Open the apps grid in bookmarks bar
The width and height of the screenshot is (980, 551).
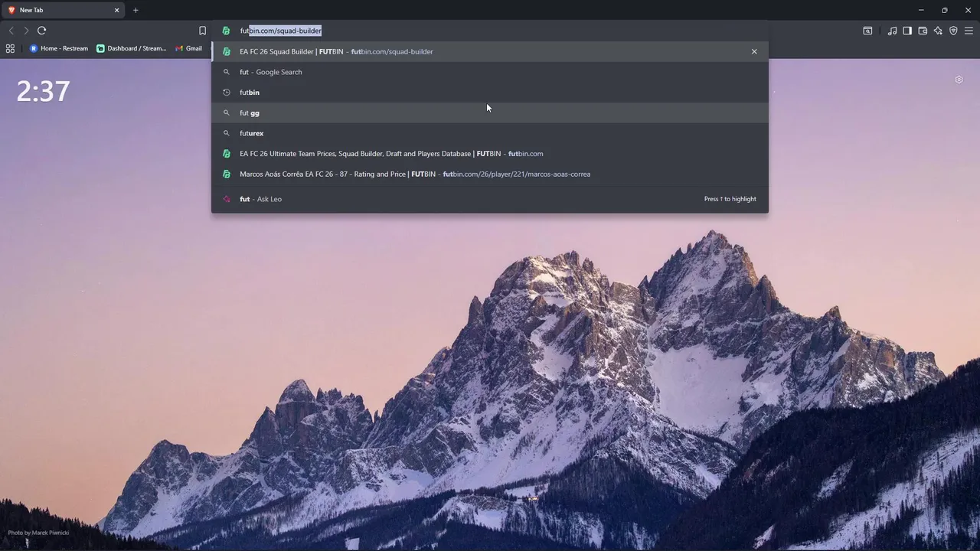point(10,48)
